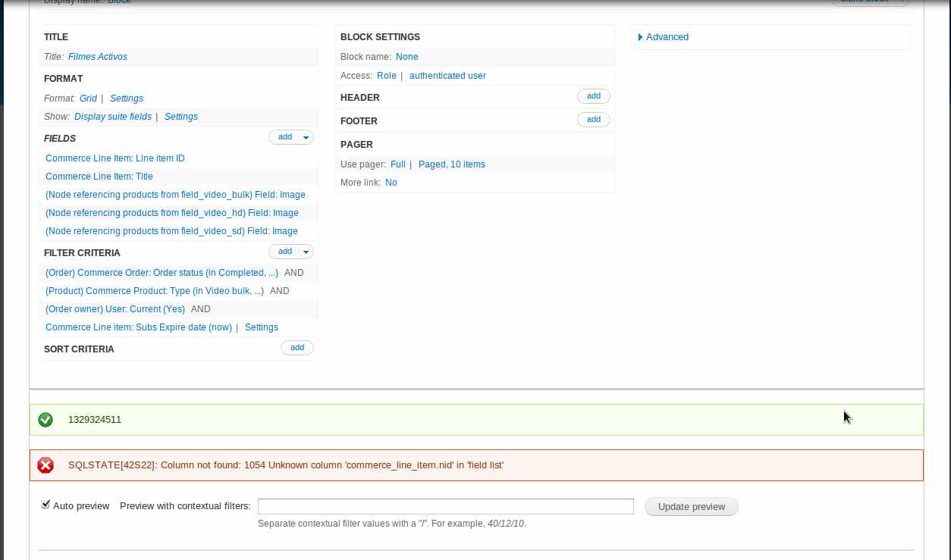Image resolution: width=951 pixels, height=560 pixels.
Task: Click the Use pager Full link
Action: click(398, 164)
